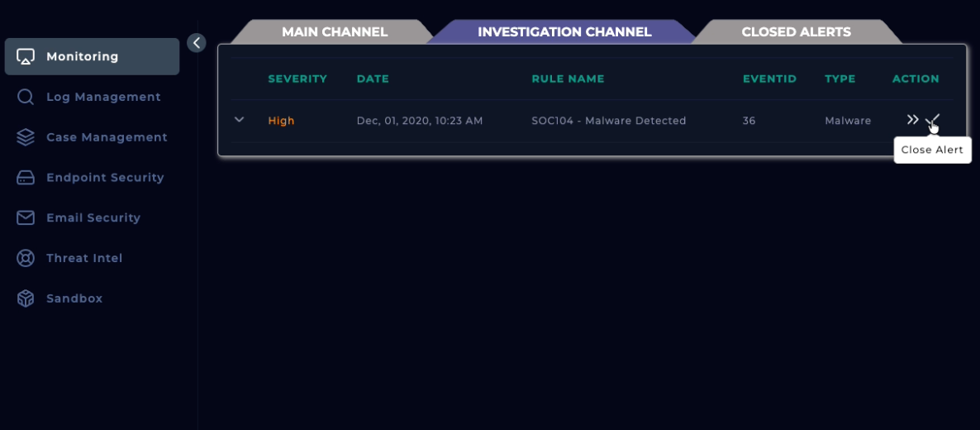Screen dimensions: 980x430
Task: Click the Endpoint Security device icon
Action: (26, 178)
